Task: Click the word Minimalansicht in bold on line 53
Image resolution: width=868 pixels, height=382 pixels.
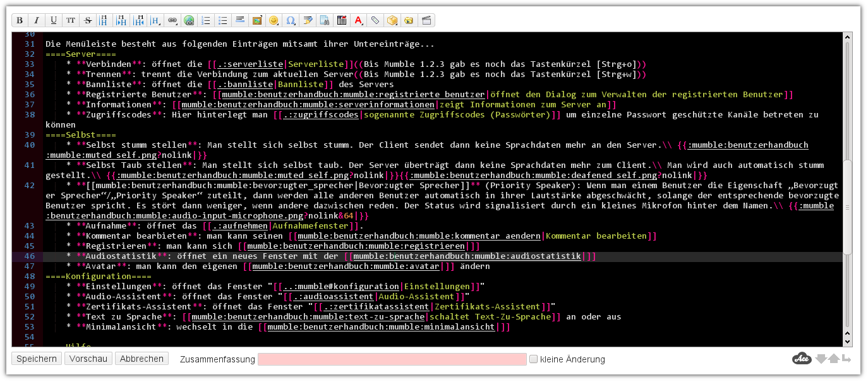Action: click(x=121, y=327)
